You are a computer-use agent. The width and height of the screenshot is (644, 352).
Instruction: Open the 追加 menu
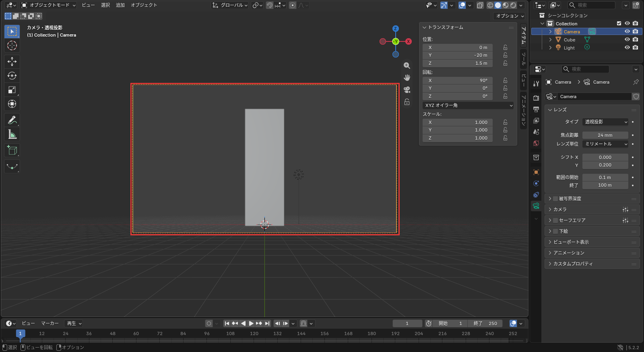pyautogui.click(x=120, y=5)
